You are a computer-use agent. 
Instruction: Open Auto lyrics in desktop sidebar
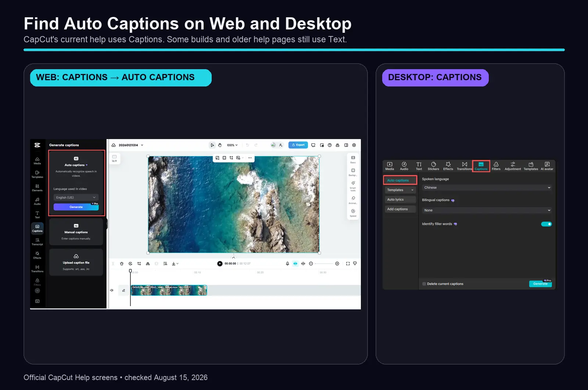[401, 199]
